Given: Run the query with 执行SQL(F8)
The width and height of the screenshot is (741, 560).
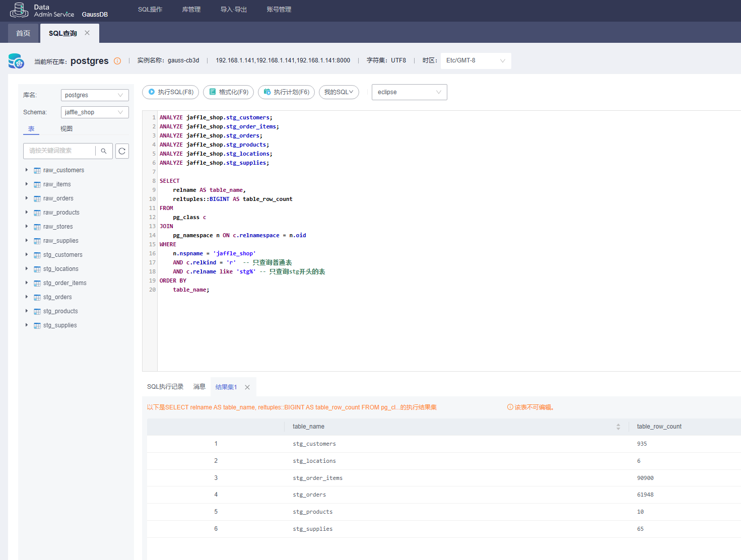Looking at the screenshot, I should pyautogui.click(x=170, y=92).
